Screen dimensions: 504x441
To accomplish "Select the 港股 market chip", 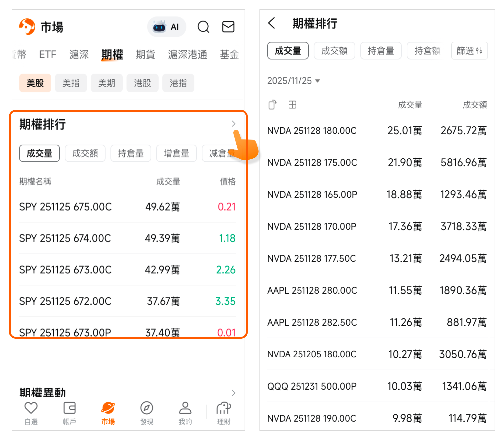I will point(142,83).
